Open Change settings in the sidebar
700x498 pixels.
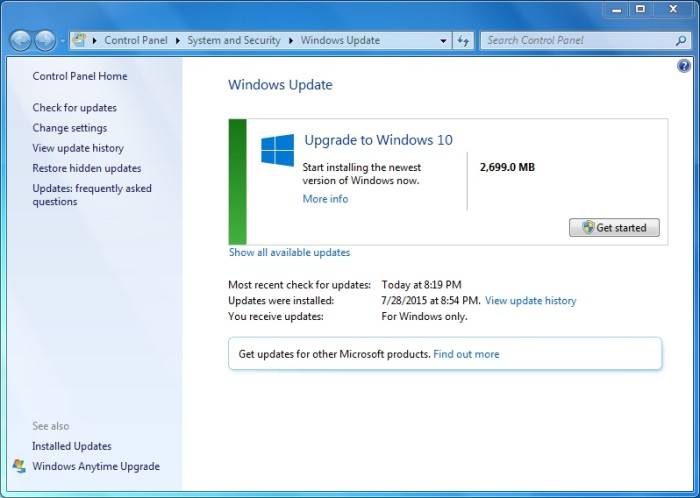coord(69,128)
